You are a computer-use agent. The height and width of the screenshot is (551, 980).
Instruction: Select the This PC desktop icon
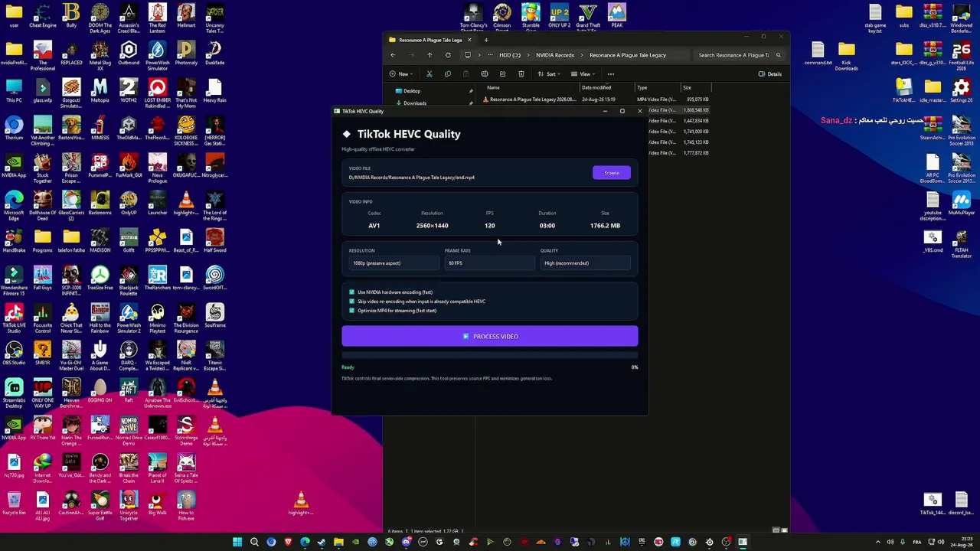click(x=14, y=91)
